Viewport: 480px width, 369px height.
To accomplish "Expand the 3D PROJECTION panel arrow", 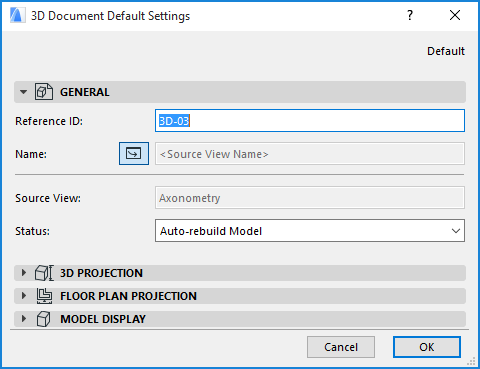I will (x=23, y=273).
